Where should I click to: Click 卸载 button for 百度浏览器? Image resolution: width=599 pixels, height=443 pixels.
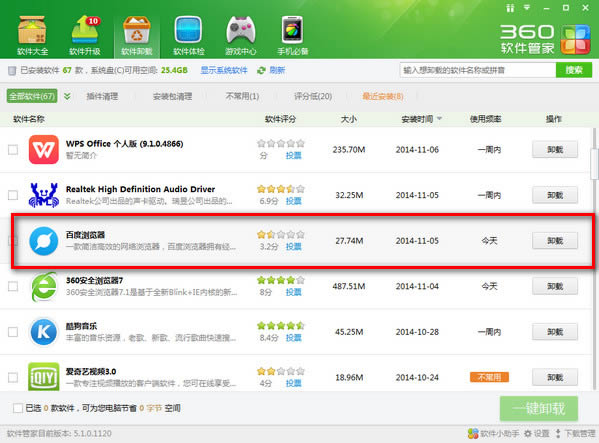pyautogui.click(x=555, y=241)
